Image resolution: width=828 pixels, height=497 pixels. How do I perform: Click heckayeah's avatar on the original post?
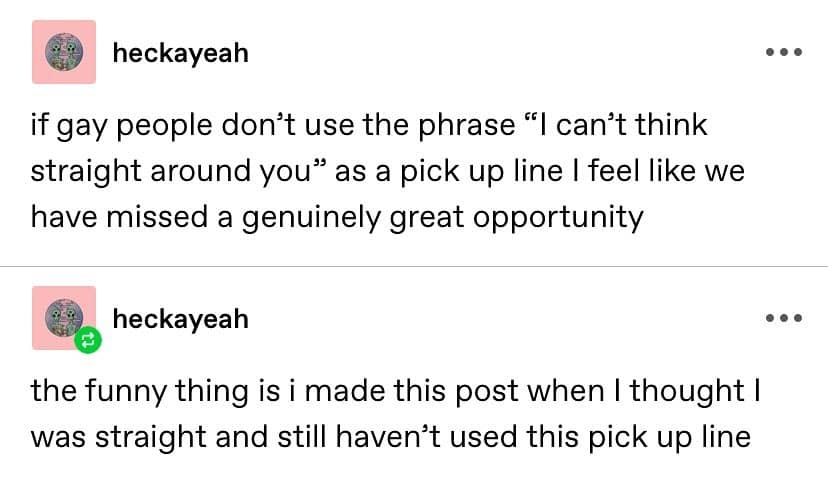coord(64,52)
